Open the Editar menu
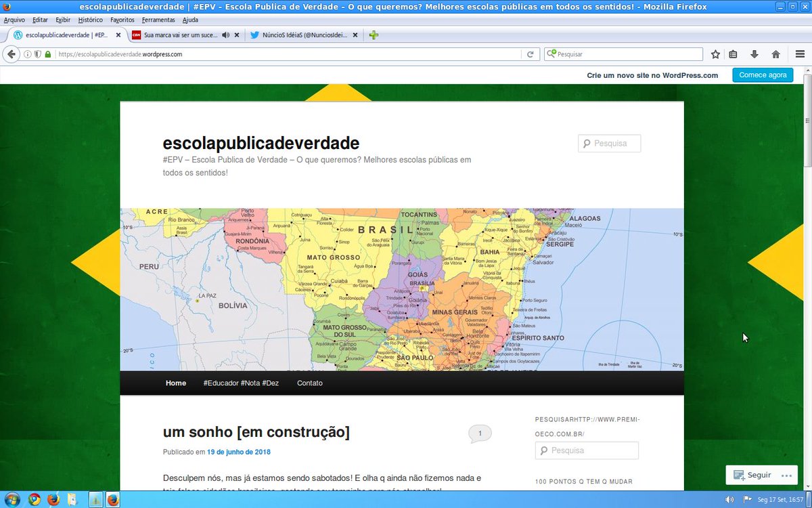 tap(40, 20)
